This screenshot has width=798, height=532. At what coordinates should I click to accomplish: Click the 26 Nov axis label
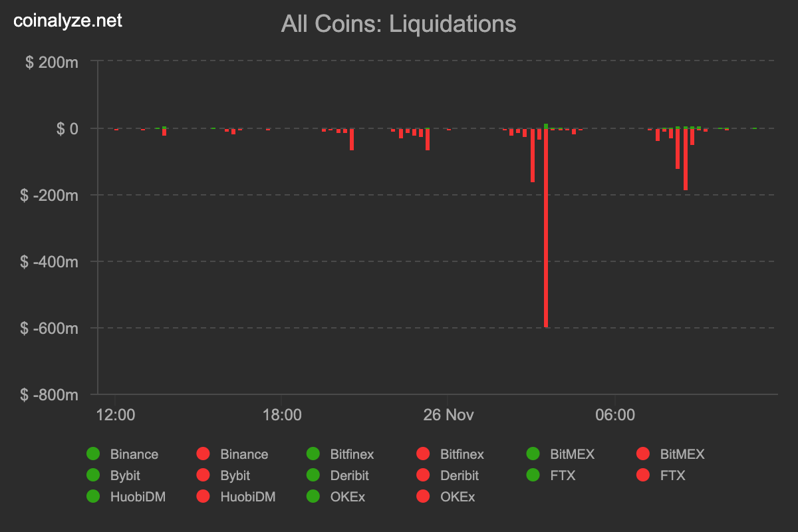(448, 415)
